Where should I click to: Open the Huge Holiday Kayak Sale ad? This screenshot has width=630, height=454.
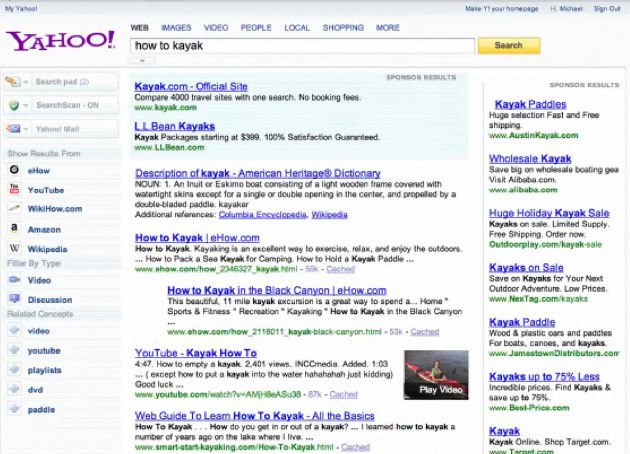[549, 213]
